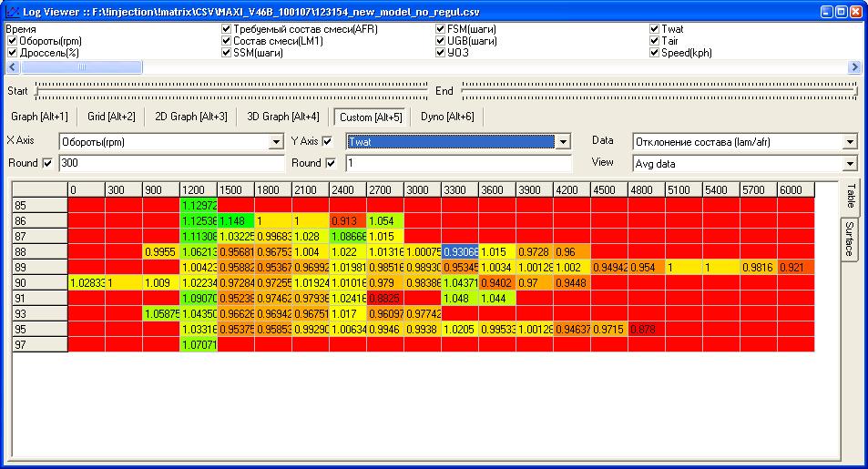Image resolution: width=868 pixels, height=469 pixels.
Task: Open the X Axis Обороты(rpm) dropdown
Action: (277, 142)
